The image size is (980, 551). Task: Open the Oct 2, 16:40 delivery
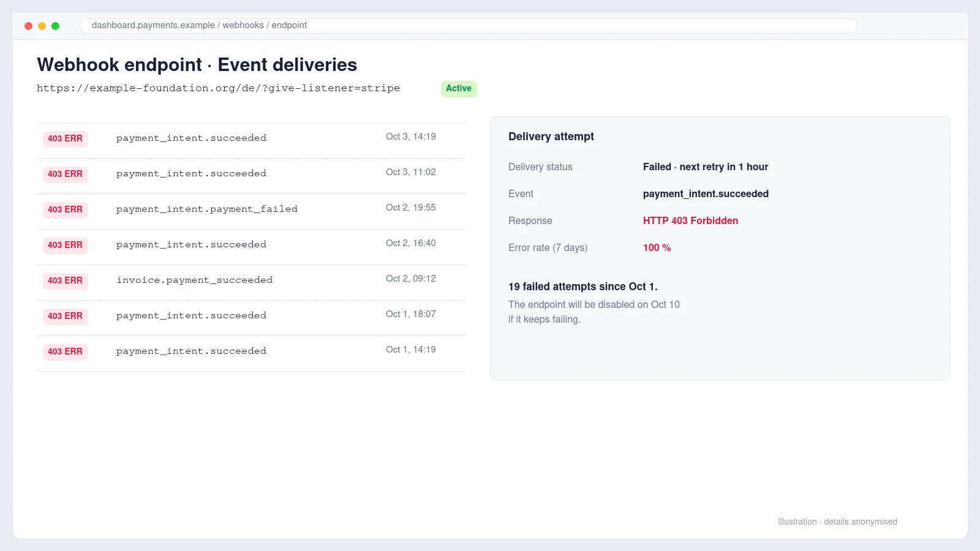(x=251, y=247)
